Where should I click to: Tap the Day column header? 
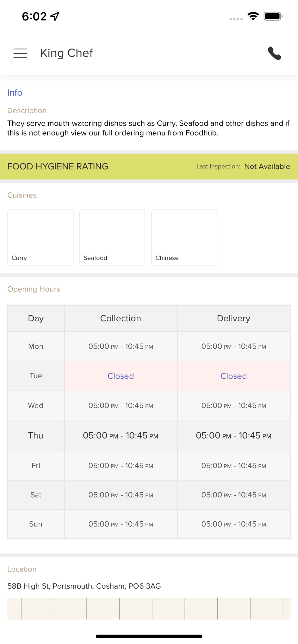36,318
